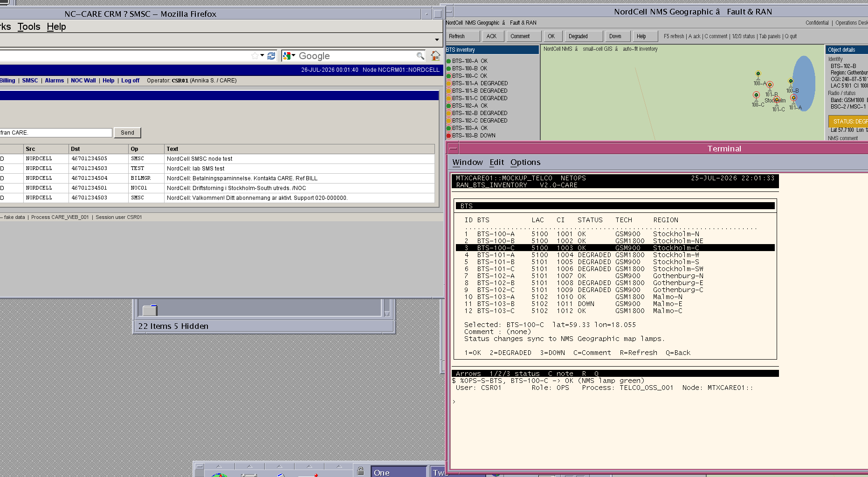Open the Alarms link in the CRM
The width and height of the screenshot is (868, 477).
point(54,81)
